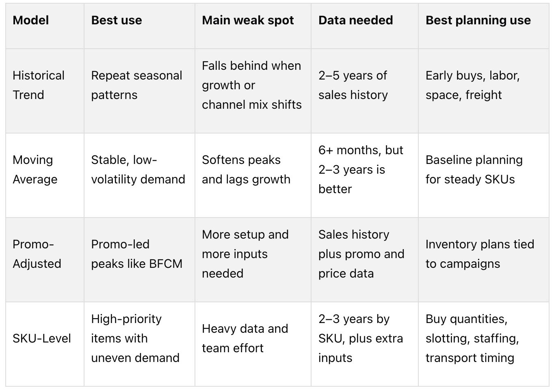Click the Heavy data and team effort cell
The height and width of the screenshot is (392, 554).
tap(253, 344)
